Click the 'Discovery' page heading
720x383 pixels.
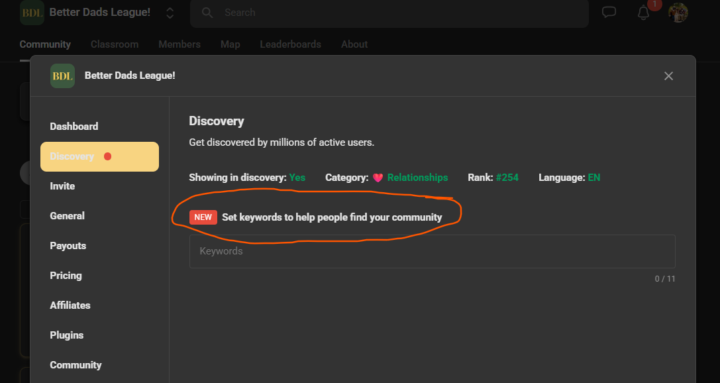[x=216, y=121]
